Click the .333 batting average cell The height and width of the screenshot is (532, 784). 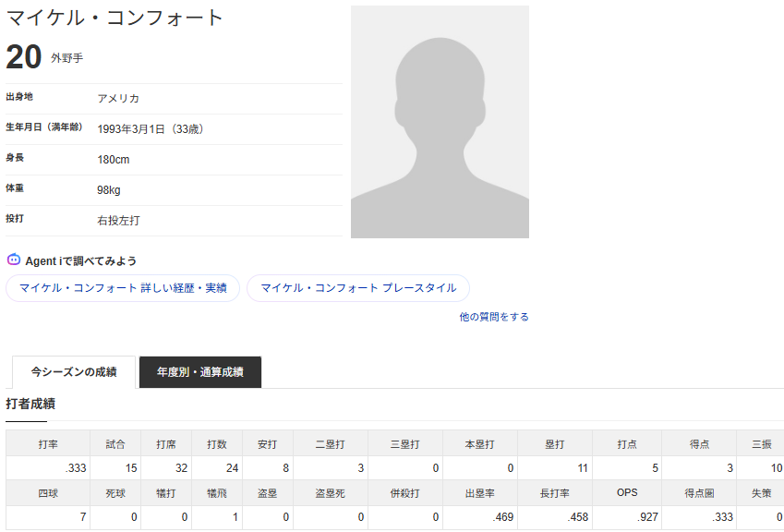[49, 468]
